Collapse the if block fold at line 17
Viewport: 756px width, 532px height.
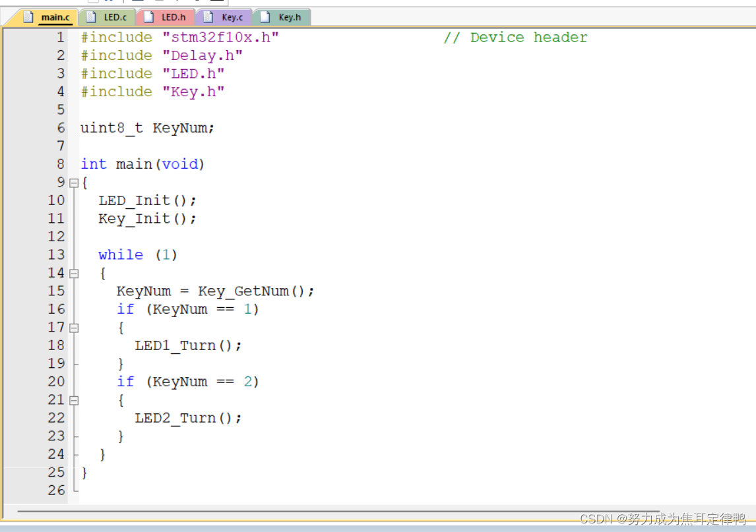tap(74, 328)
